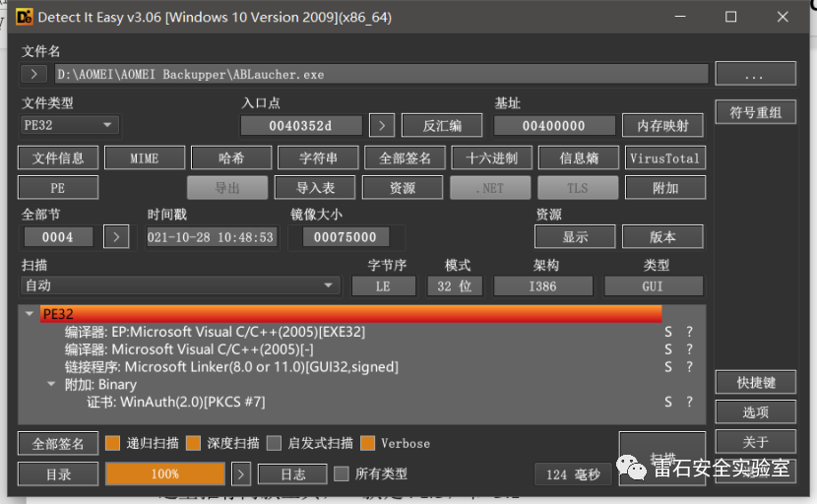
Task: Click the ? marker on WinAuth certificate row
Action: [x=689, y=402]
